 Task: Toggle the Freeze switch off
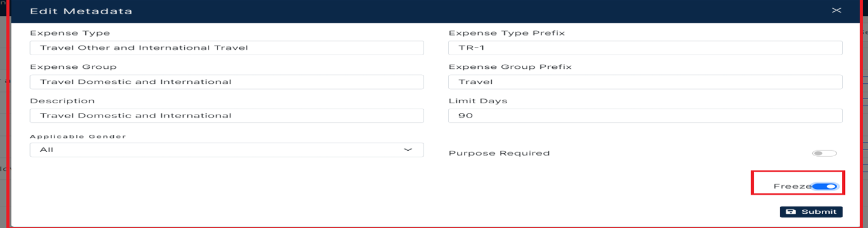click(825, 186)
